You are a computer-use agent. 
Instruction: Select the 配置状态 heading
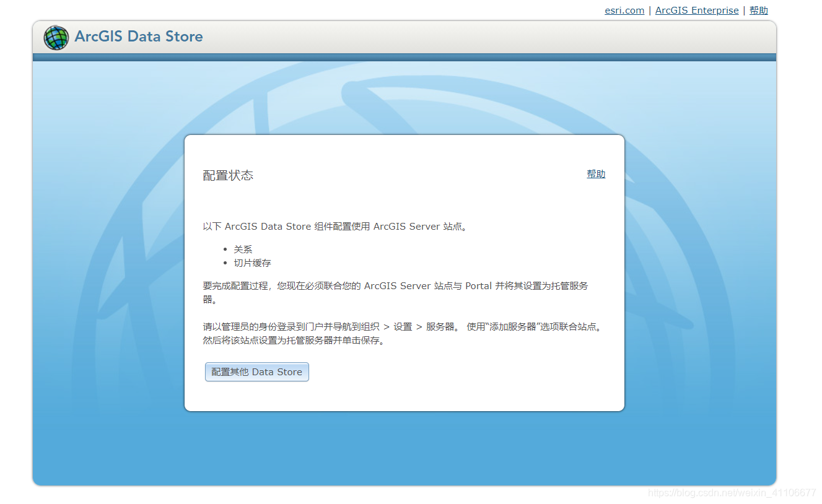[x=228, y=175]
